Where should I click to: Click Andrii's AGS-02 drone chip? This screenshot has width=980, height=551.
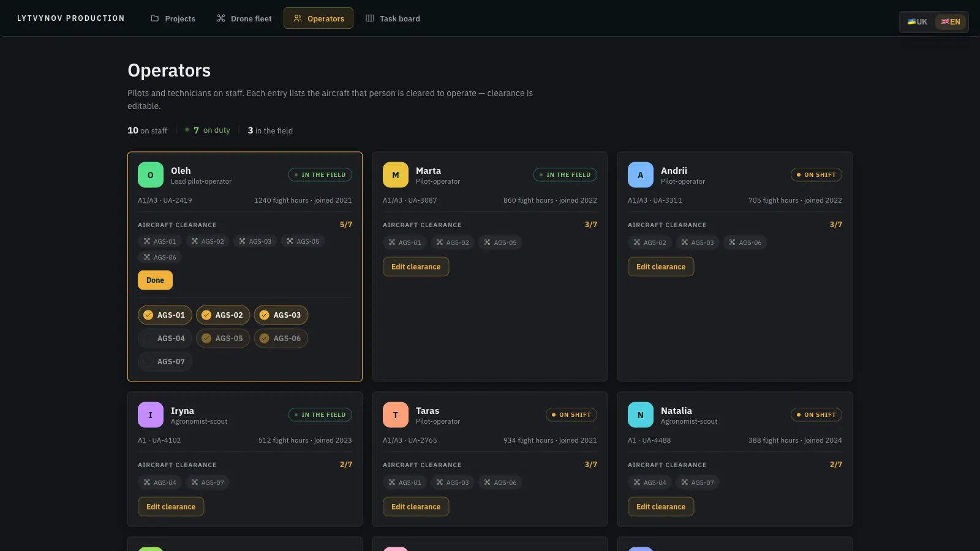click(x=650, y=242)
